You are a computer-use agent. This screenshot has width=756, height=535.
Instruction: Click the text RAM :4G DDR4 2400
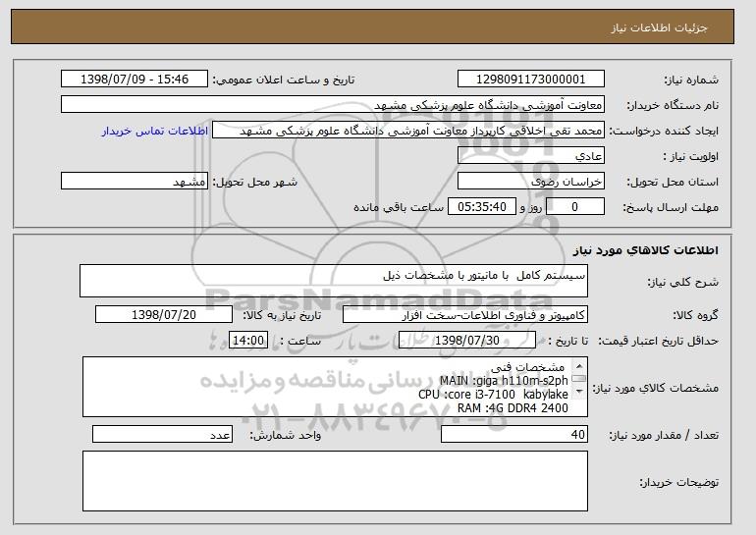tap(513, 408)
